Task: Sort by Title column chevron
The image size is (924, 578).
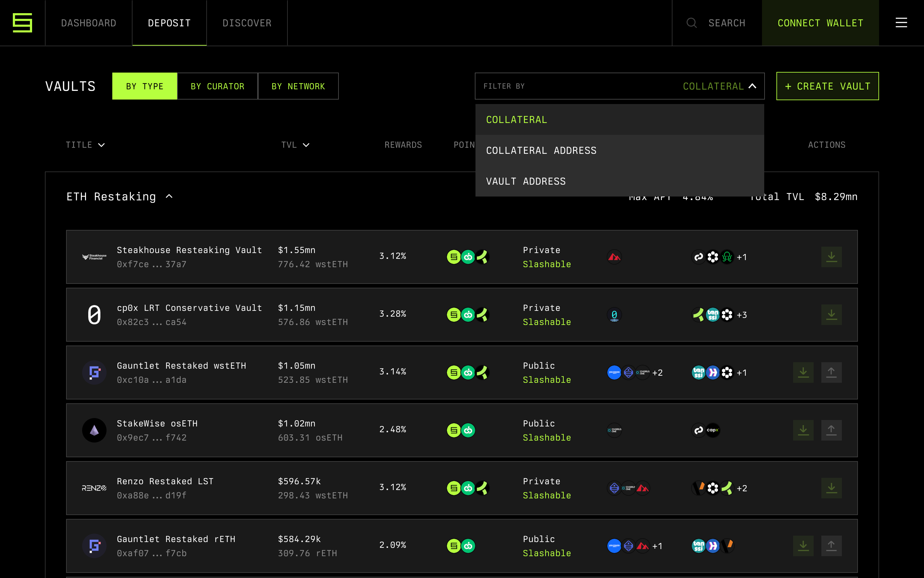Action: [101, 145]
